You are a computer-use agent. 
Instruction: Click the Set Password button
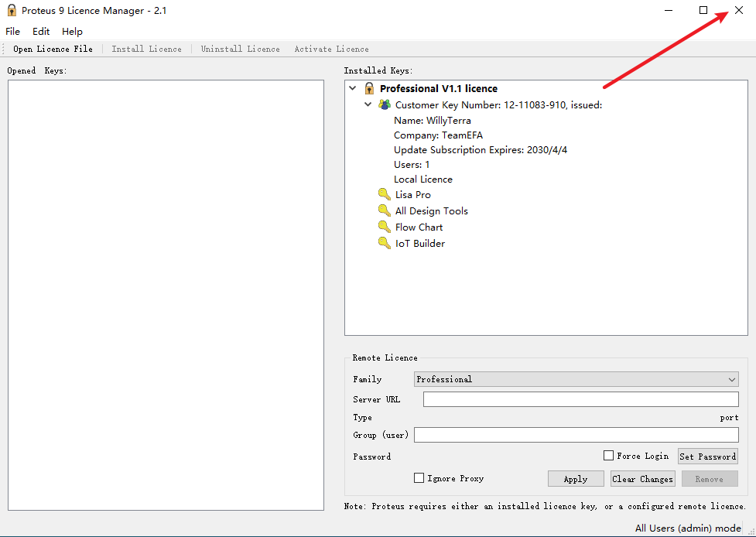[707, 457]
